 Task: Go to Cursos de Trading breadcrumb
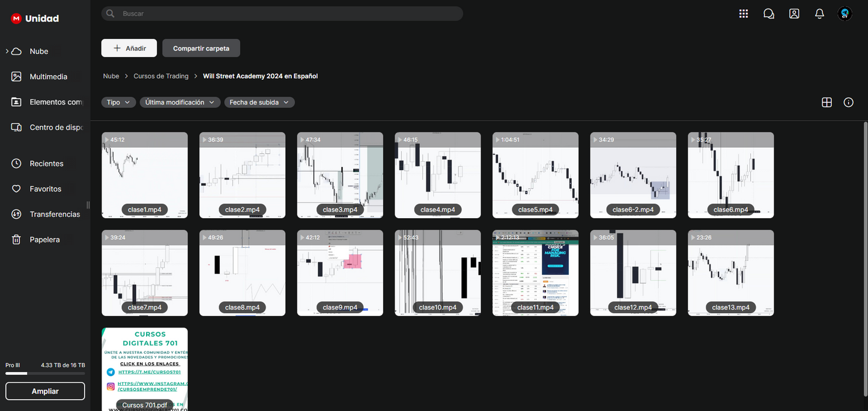[161, 76]
